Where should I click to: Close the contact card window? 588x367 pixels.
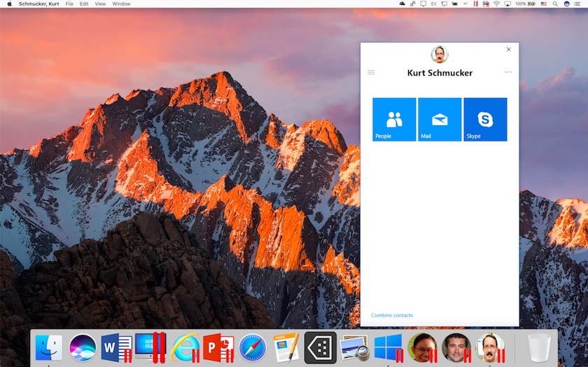click(x=508, y=49)
